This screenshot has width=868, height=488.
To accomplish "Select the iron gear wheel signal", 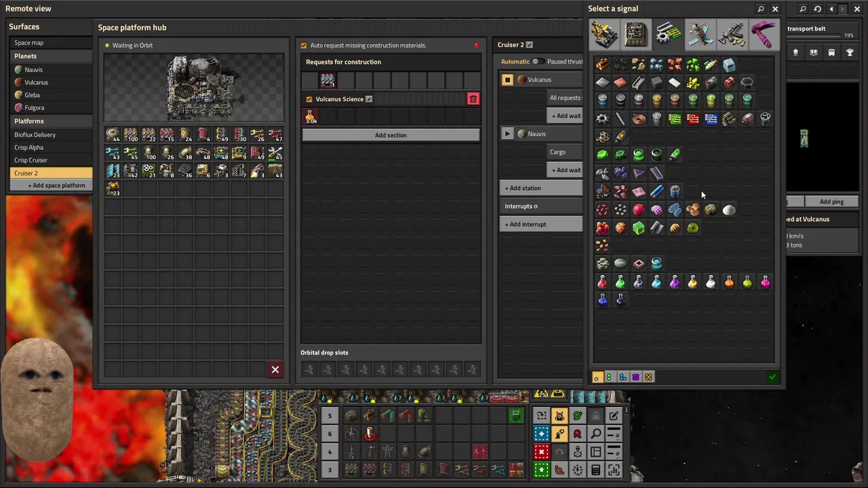I will pyautogui.click(x=602, y=119).
